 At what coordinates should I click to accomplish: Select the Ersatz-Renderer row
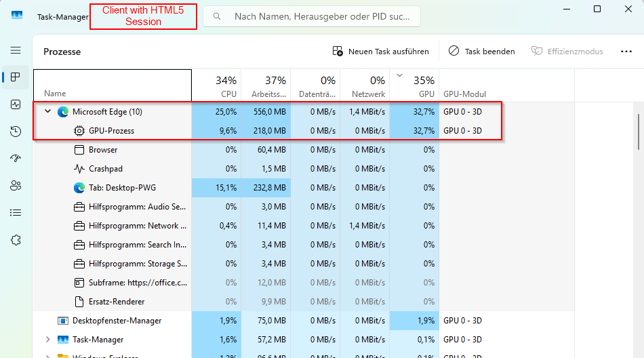pos(304,302)
